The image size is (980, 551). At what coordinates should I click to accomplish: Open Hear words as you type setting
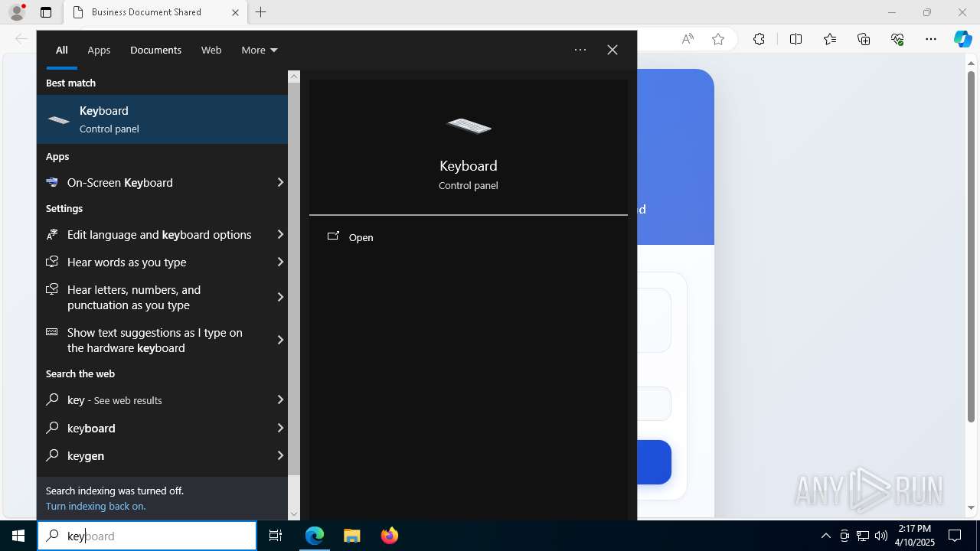(x=155, y=262)
